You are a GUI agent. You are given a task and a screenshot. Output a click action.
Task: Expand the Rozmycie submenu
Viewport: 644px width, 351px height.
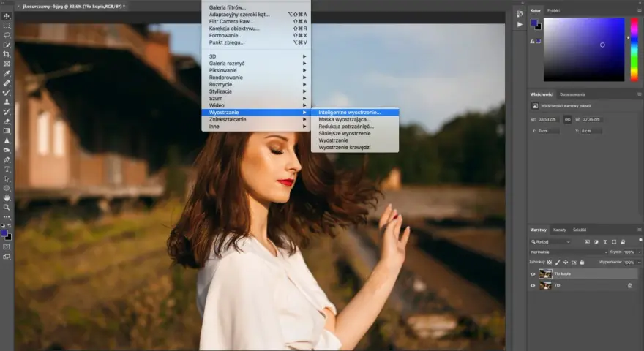tap(256, 84)
